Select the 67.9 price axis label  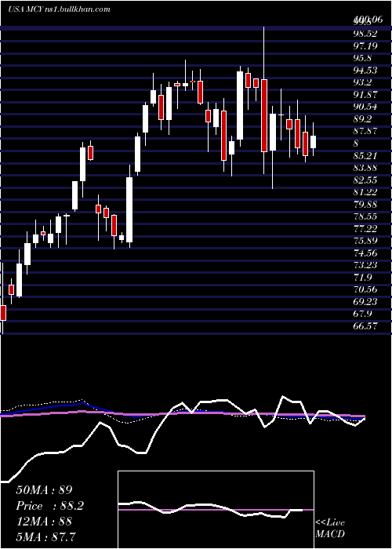pos(362,314)
